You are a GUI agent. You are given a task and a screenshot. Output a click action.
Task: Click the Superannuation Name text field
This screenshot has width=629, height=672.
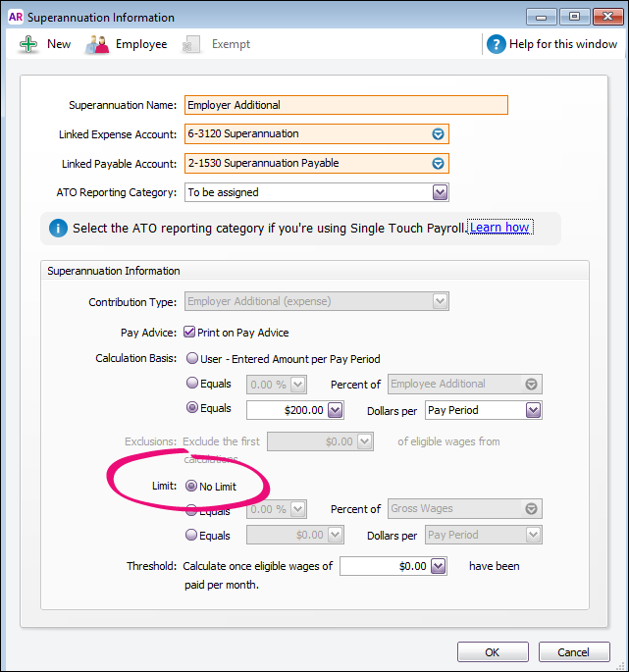coord(345,105)
